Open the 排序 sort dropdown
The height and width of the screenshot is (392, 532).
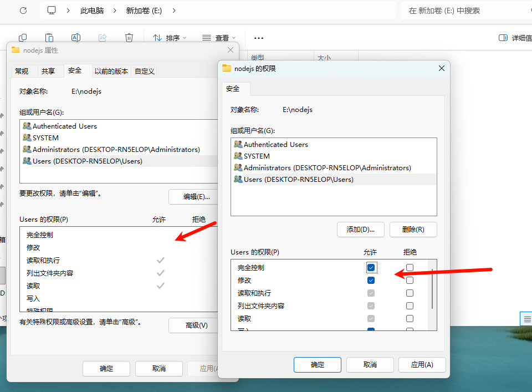[x=170, y=38]
